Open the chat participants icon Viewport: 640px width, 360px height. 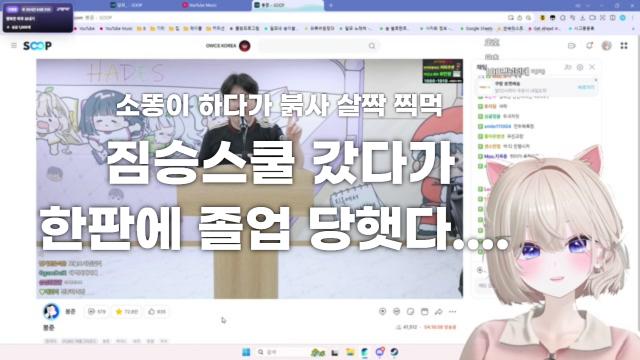(x=568, y=67)
